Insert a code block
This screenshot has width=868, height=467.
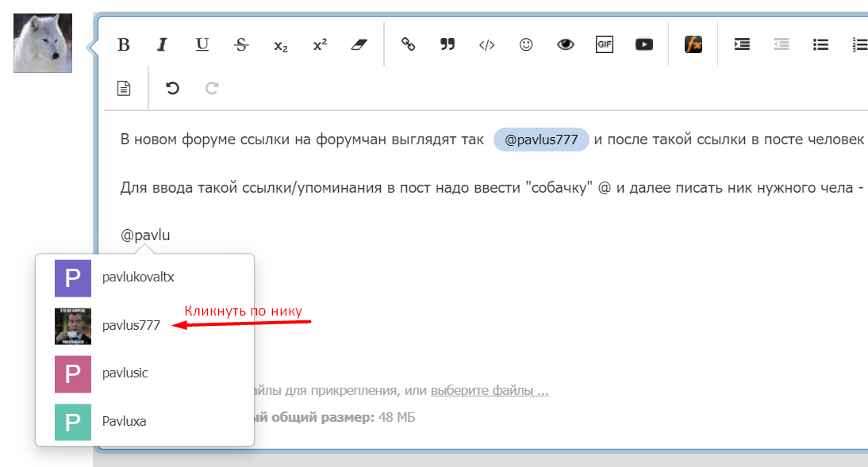[486, 45]
